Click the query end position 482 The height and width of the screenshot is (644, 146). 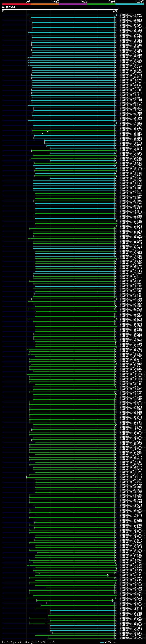click(x=115, y=11)
